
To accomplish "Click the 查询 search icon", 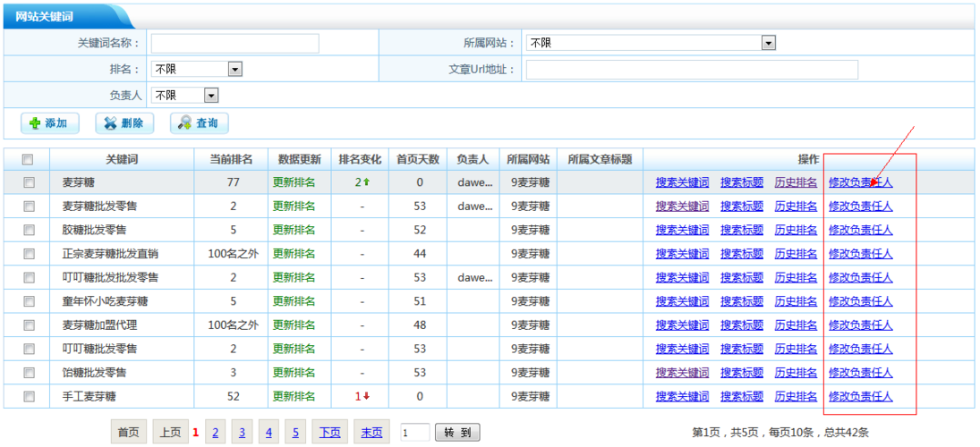I will pos(184,123).
